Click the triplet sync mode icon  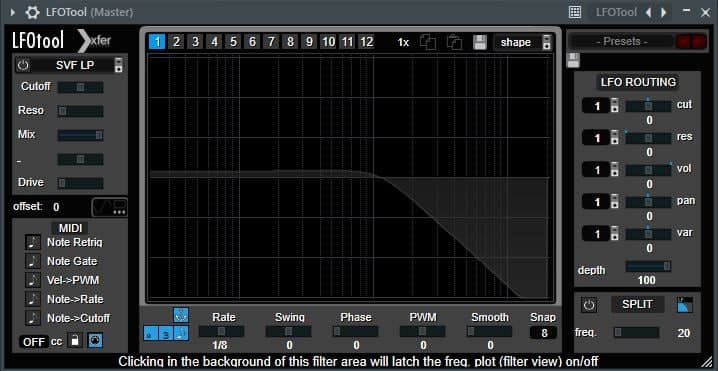[166, 333]
